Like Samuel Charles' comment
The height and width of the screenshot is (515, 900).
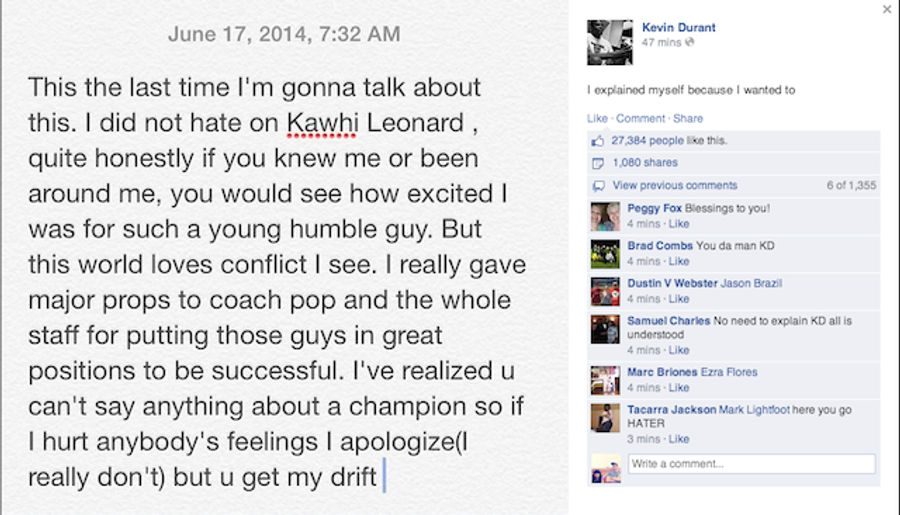678,350
